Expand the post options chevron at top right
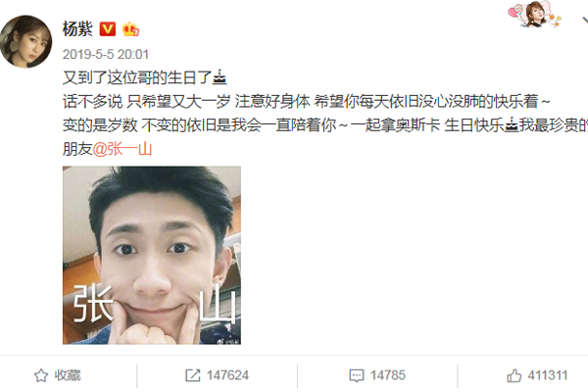 tap(585, 20)
